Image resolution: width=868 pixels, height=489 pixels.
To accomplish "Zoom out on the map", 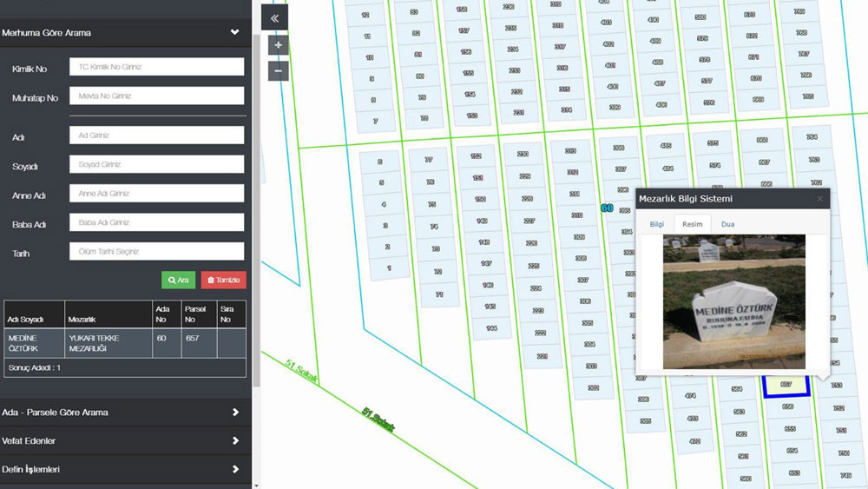I will pyautogui.click(x=278, y=70).
